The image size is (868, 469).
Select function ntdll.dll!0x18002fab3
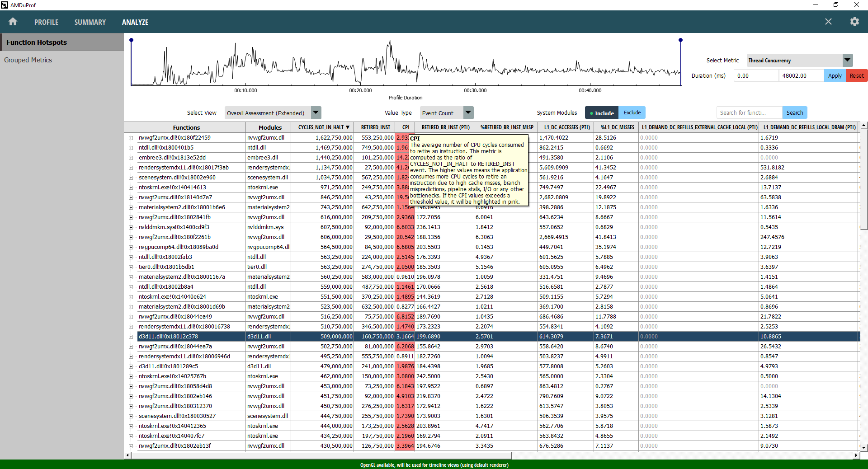(165, 257)
